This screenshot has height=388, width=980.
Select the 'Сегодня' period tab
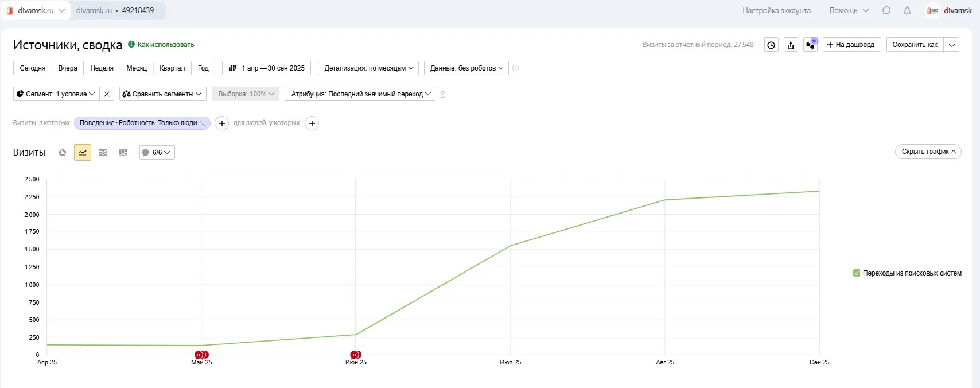click(x=33, y=68)
